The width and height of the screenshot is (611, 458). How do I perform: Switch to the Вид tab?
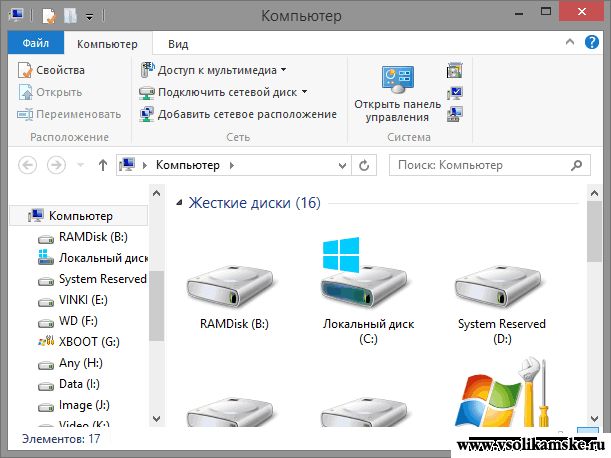(178, 44)
